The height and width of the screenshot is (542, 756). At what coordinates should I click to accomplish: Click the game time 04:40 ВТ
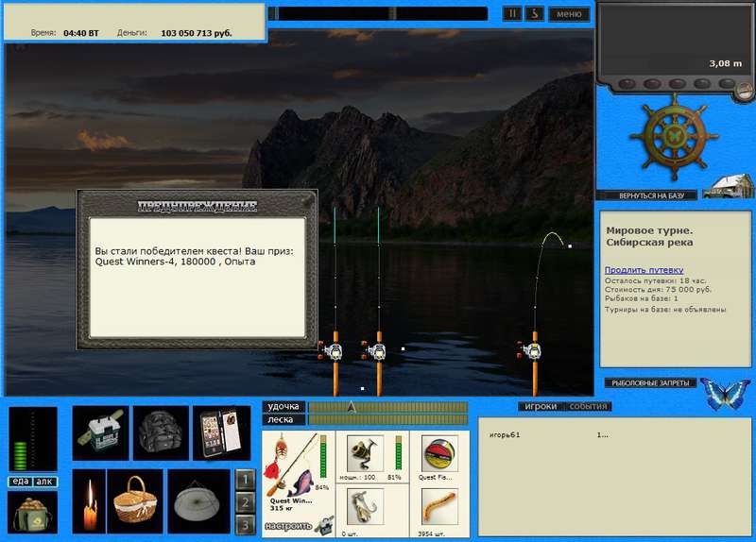[x=80, y=33]
